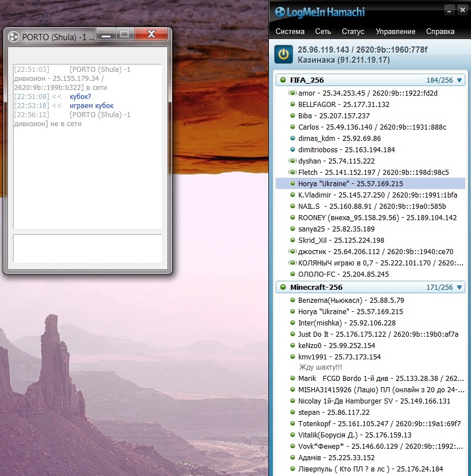The height and width of the screenshot is (476, 471).
Task: Minimize the LogMeIn Hamachi window
Action: click(x=449, y=10)
